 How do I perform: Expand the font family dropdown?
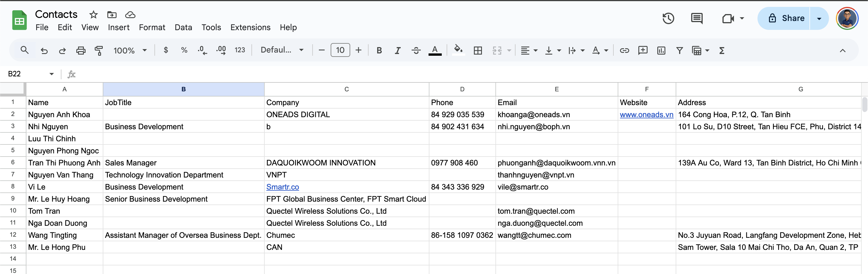pyautogui.click(x=282, y=50)
